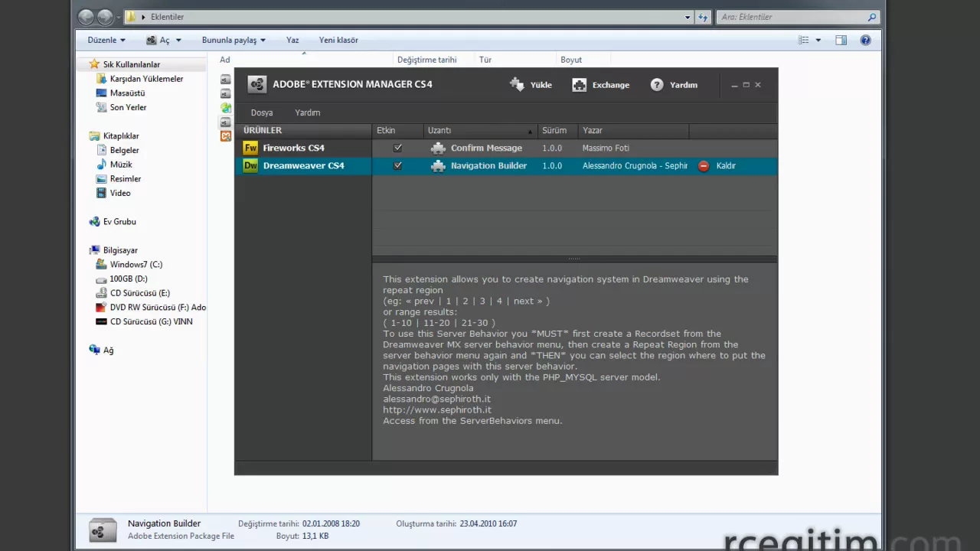Click the Yaz toolbar button
The height and width of the screenshot is (551, 980).
[292, 40]
